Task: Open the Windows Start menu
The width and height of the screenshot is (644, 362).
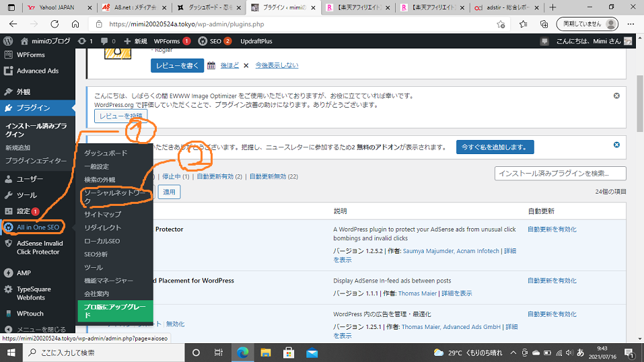Action: [x=11, y=353]
